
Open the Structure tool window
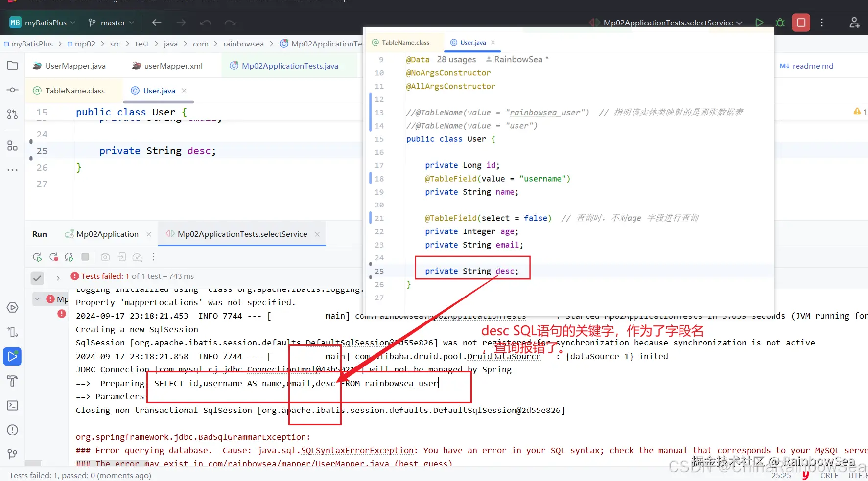pyautogui.click(x=13, y=146)
